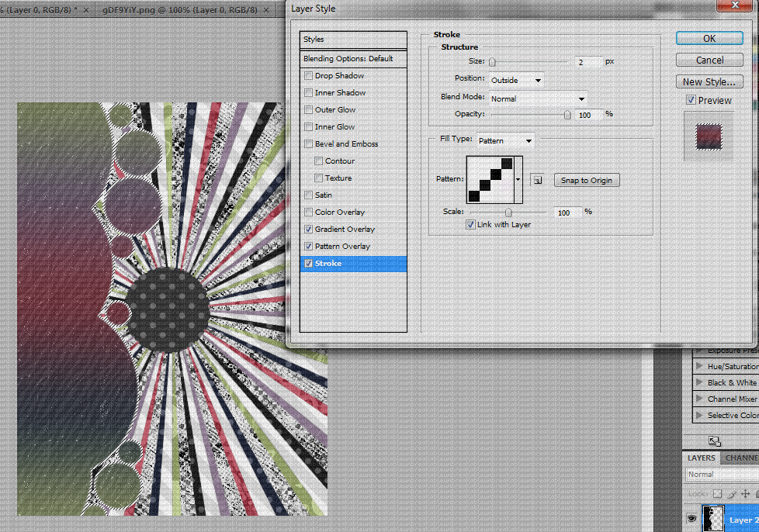
Task: Select the Channel Mixer preset entry
Action: 733,399
